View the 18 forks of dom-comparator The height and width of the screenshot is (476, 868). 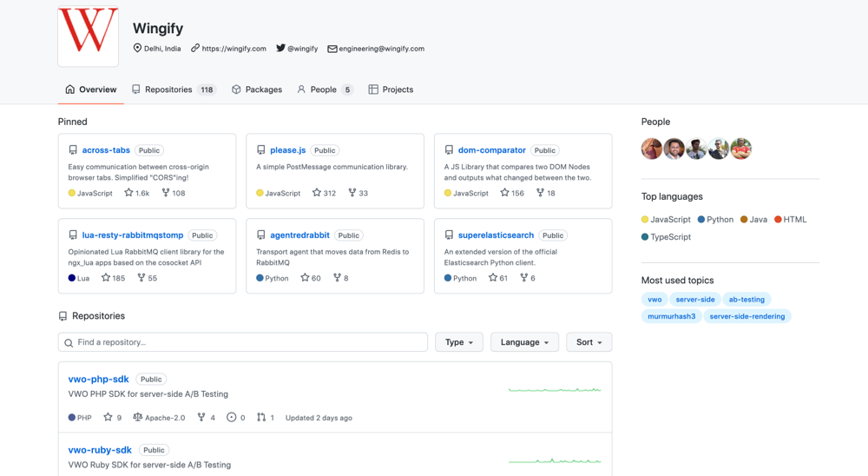[x=546, y=193]
